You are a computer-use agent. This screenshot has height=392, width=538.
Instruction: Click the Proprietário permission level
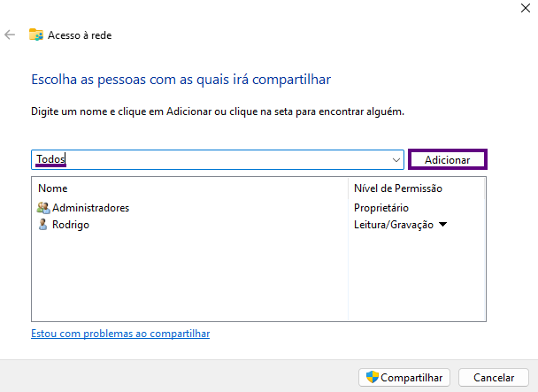[x=380, y=208]
